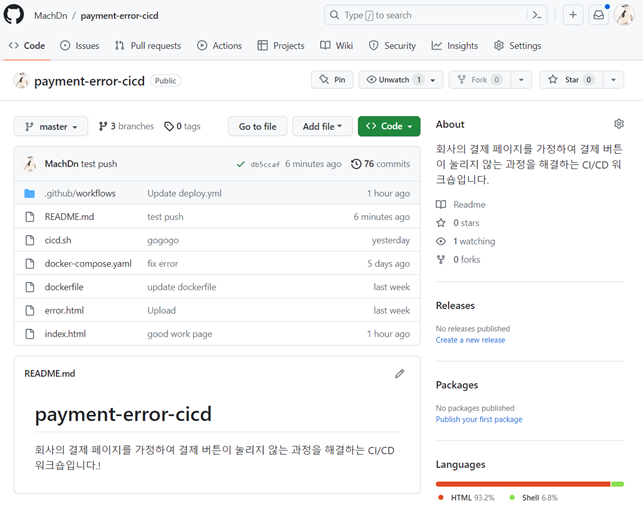Open the green Code dropdown

coord(389,126)
